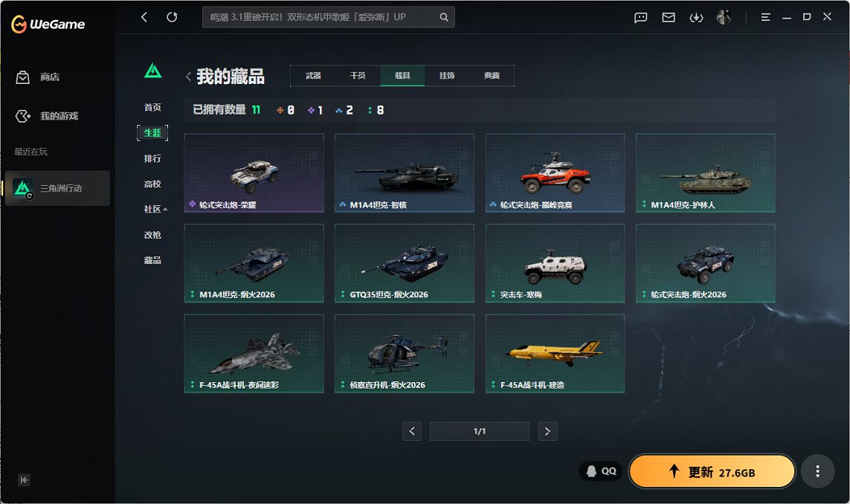The height and width of the screenshot is (504, 850).
Task: Open the hamburger menu in title bar
Action: click(765, 16)
